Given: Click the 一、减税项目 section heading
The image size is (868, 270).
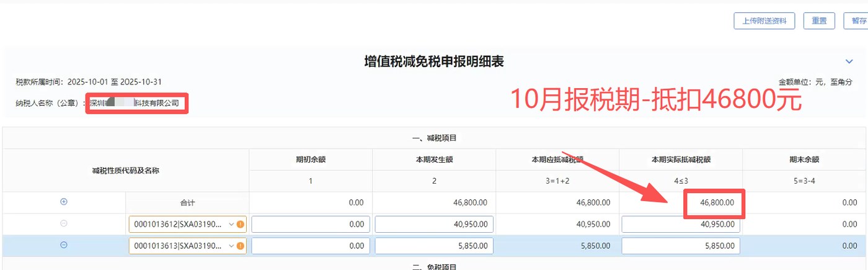Looking at the screenshot, I should [x=434, y=138].
